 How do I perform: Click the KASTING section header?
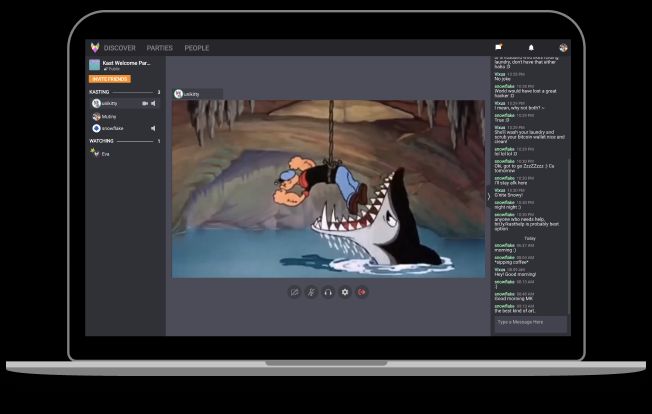[99, 92]
